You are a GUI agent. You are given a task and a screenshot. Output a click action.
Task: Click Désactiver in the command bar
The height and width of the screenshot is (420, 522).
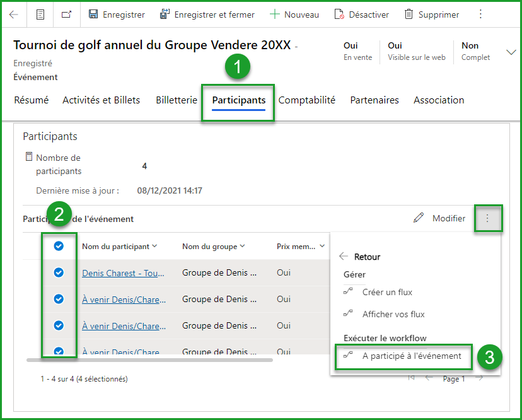point(361,15)
